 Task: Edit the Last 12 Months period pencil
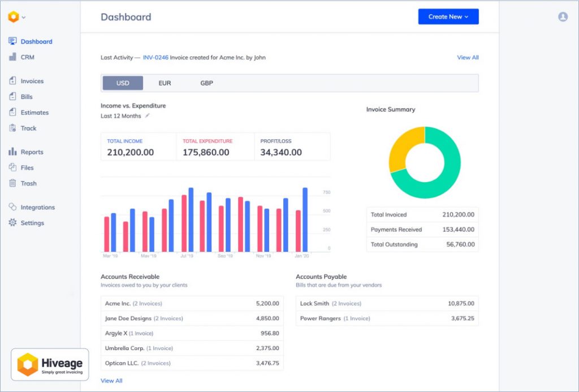148,116
